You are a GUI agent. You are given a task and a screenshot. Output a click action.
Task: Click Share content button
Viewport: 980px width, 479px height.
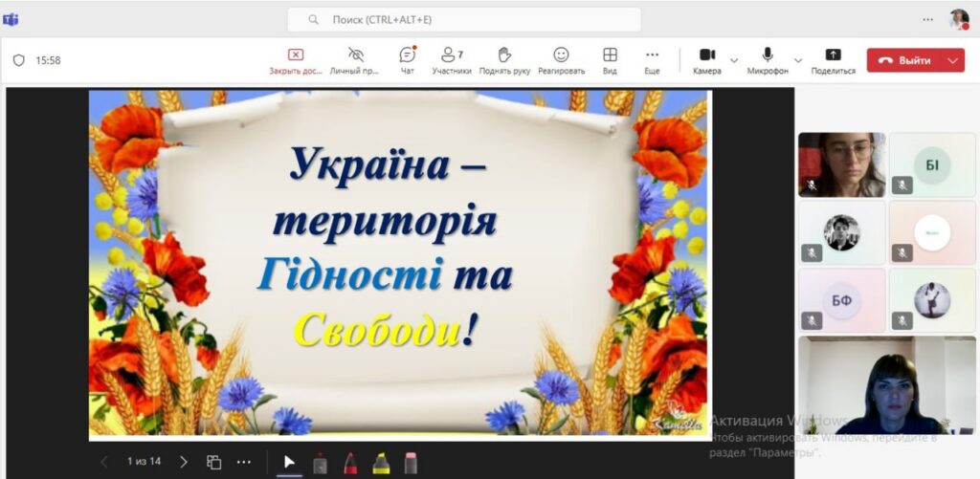coord(833,59)
